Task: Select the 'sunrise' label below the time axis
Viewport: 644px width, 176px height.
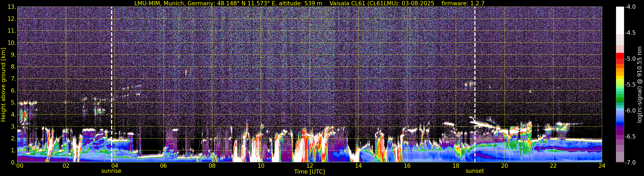Action: [x=111, y=171]
